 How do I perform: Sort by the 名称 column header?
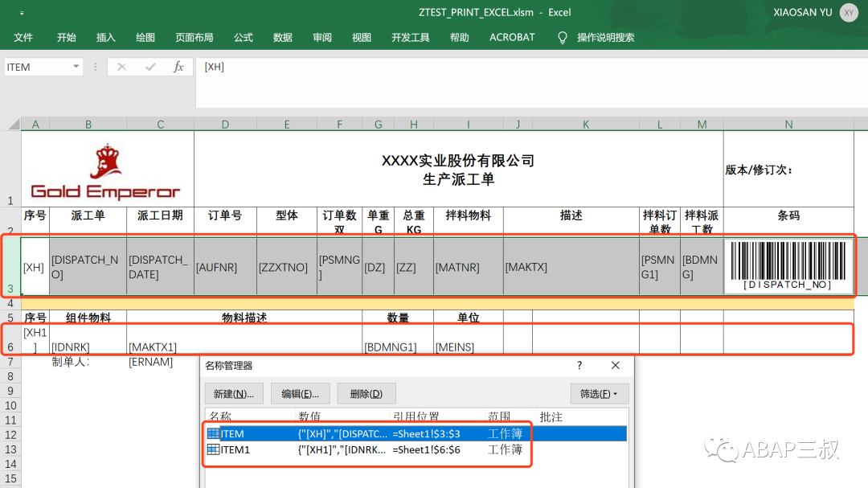[x=250, y=416]
